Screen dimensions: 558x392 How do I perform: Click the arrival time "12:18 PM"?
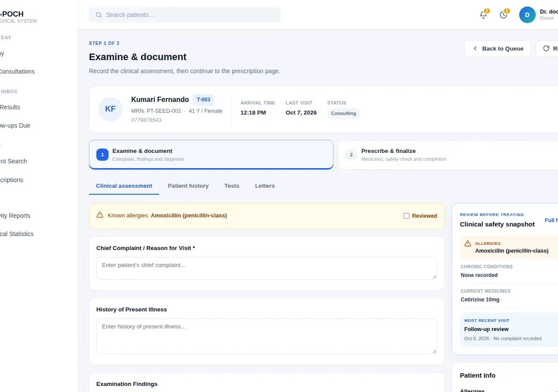click(253, 113)
